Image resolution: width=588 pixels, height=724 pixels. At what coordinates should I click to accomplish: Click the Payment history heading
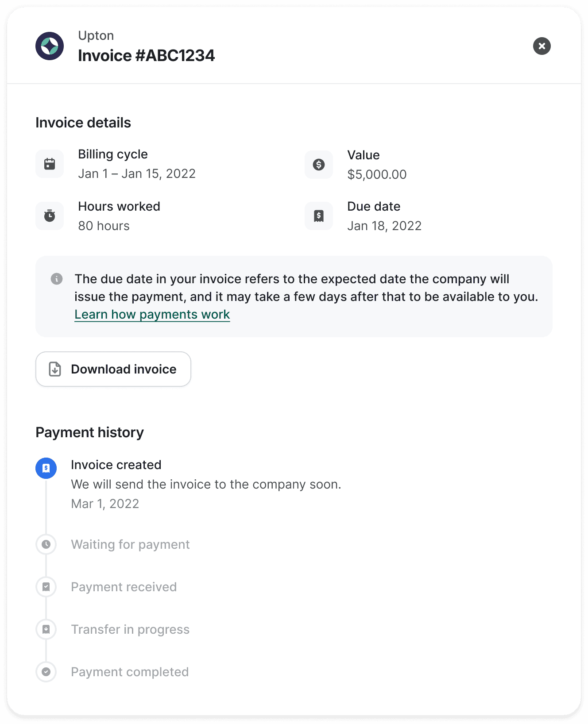(90, 432)
